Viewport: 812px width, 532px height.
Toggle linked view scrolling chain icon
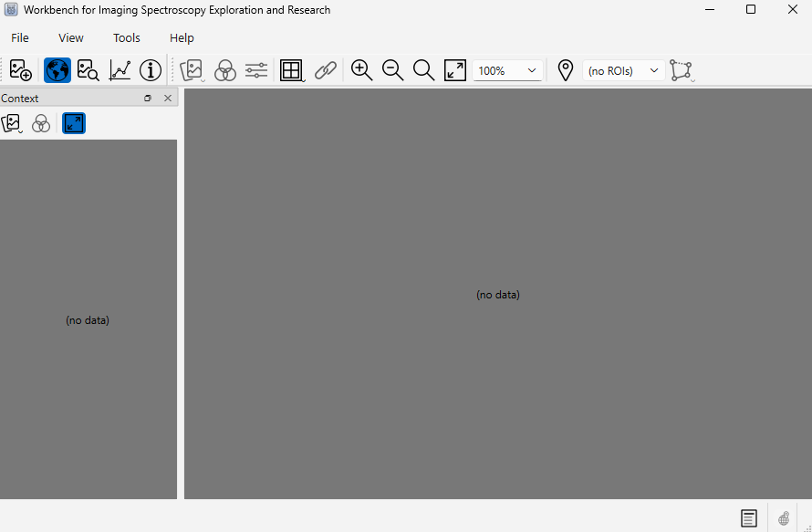point(326,70)
